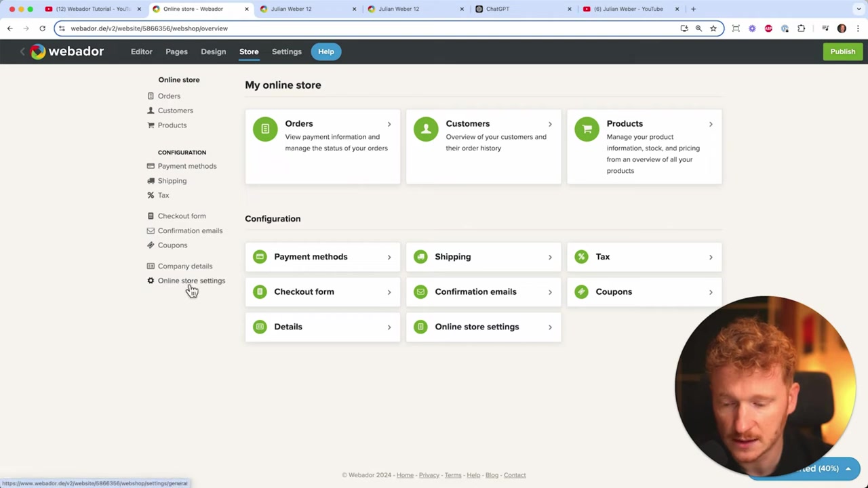Close the Online store - Webador tab
The width and height of the screenshot is (868, 488).
click(246, 9)
